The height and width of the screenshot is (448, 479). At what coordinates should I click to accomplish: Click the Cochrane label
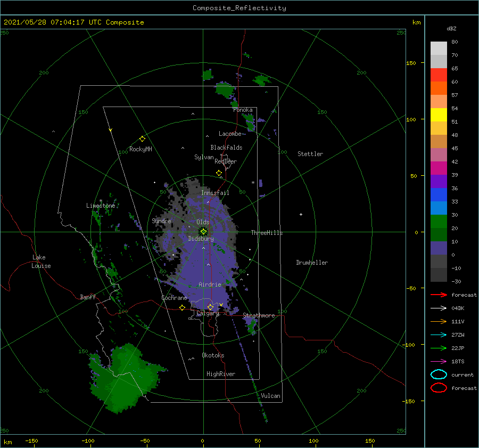coord(174,298)
